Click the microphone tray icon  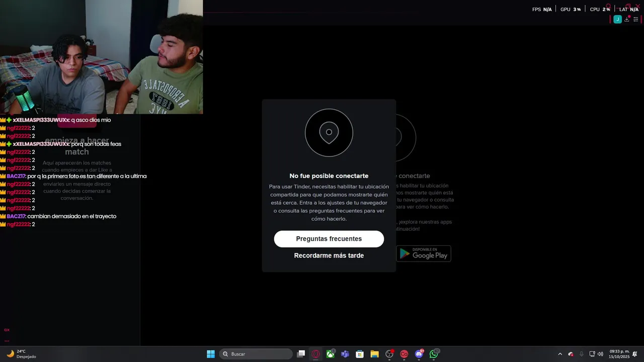582,354
